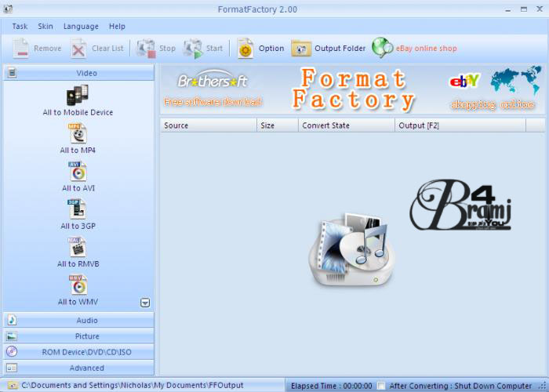Click the Stop conversion icon
Image resolution: width=549 pixels, height=392 pixels.
tap(146, 49)
